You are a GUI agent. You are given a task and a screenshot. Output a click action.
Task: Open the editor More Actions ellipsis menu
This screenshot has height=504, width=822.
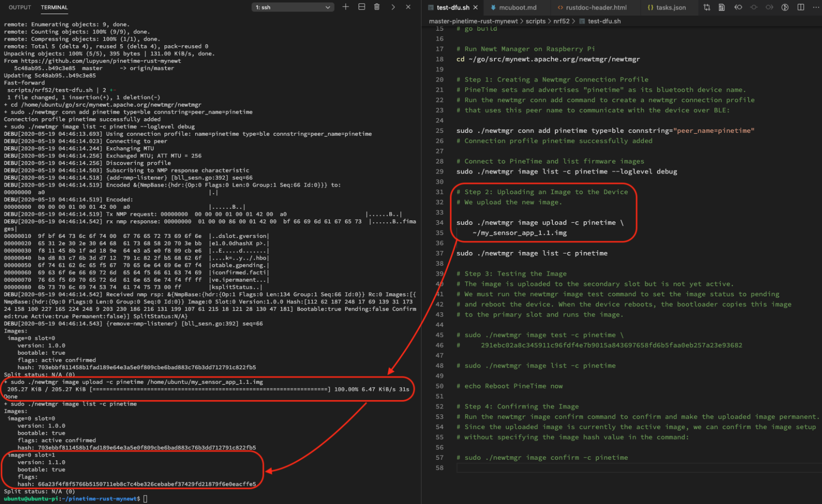[x=815, y=8]
